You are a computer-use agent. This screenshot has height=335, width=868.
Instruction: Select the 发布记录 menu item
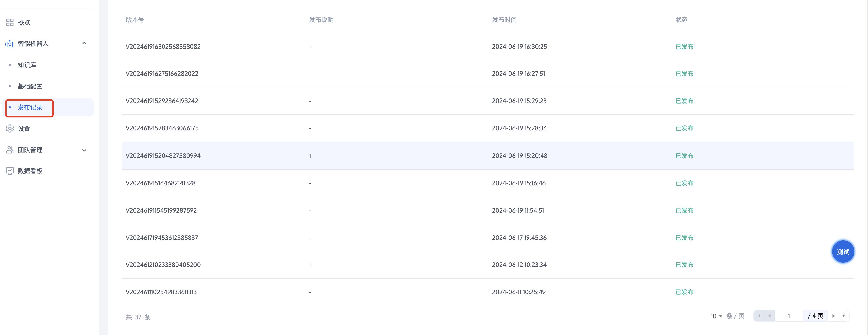30,108
